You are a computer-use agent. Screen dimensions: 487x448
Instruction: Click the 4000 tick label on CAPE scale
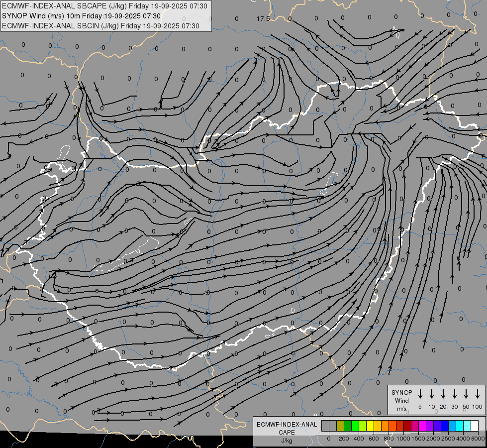463,439
